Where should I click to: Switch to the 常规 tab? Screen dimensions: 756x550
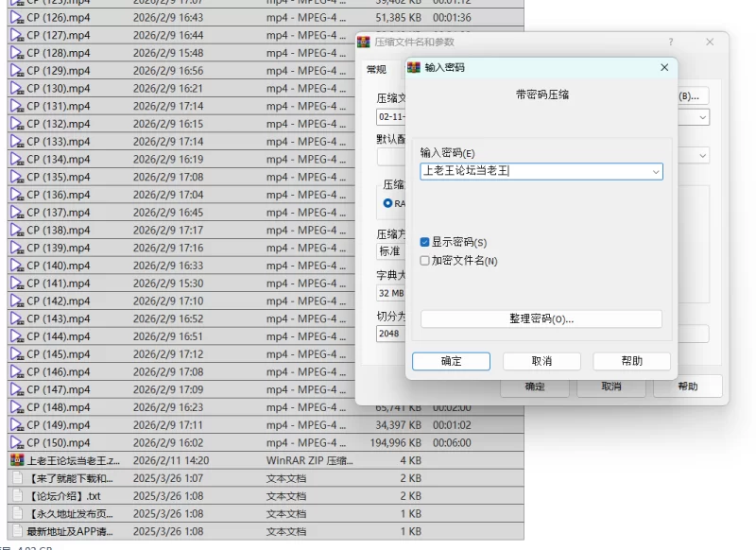(x=376, y=69)
